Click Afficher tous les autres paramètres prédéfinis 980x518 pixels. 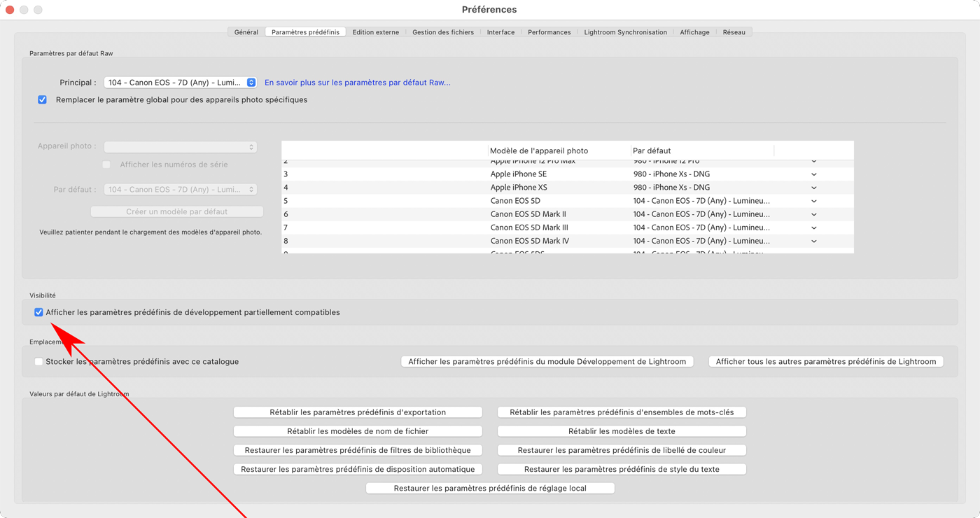(x=825, y=362)
